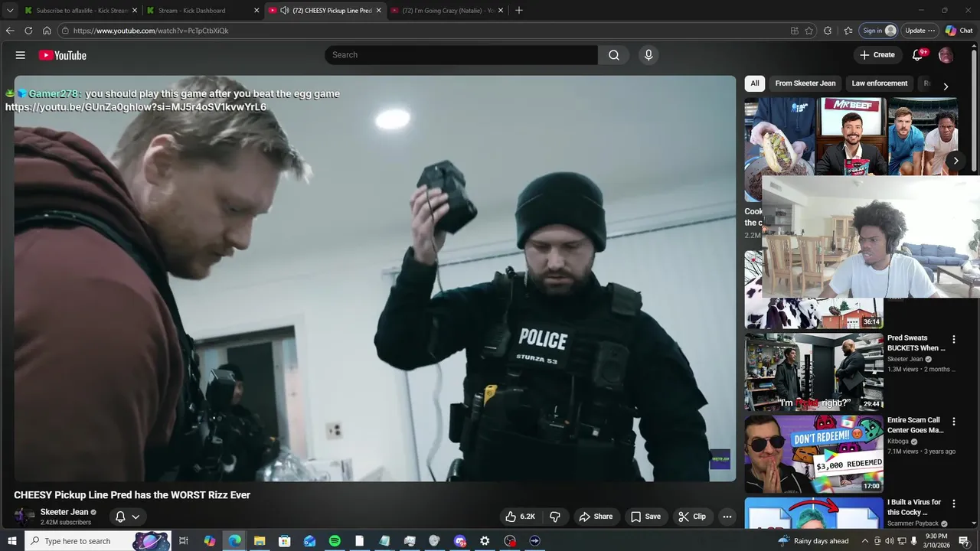Open File Explorer from the taskbar
980x551 pixels.
click(260, 541)
